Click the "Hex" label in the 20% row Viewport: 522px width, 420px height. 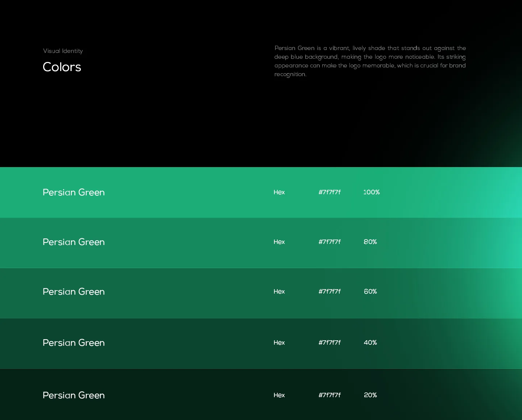(279, 395)
